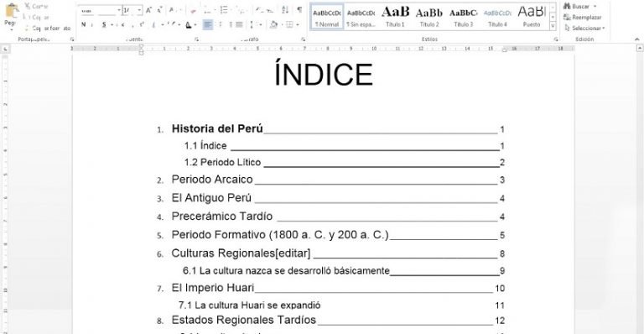Image resolution: width=644 pixels, height=334 pixels.
Task: Open the font name dropdown
Action: pyautogui.click(x=119, y=10)
